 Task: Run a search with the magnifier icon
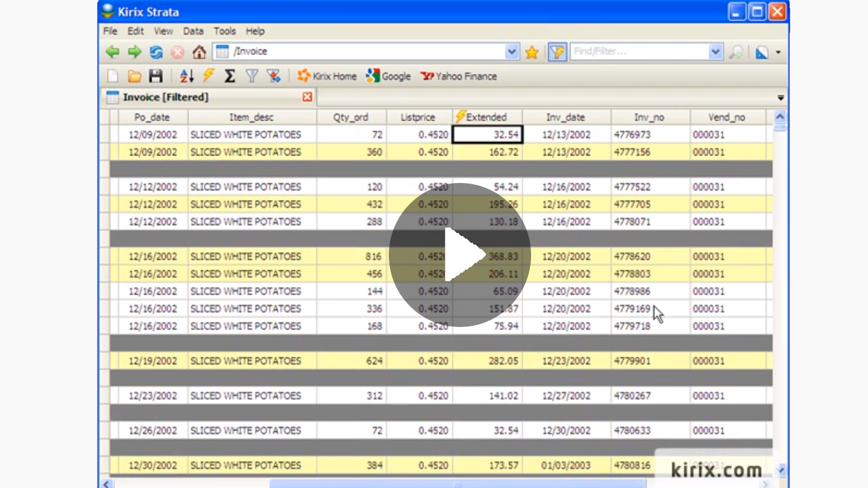pyautogui.click(x=736, y=51)
